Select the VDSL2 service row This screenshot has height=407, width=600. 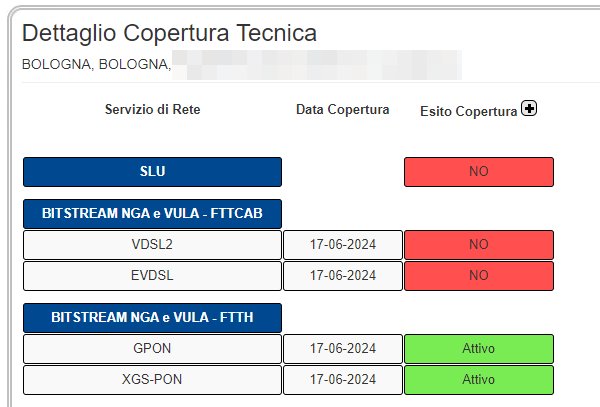[152, 245]
